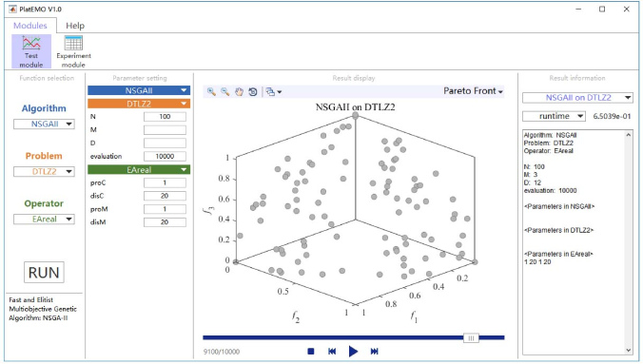
Task: Expand the blue NSGAII parameter header
Action: tap(139, 90)
